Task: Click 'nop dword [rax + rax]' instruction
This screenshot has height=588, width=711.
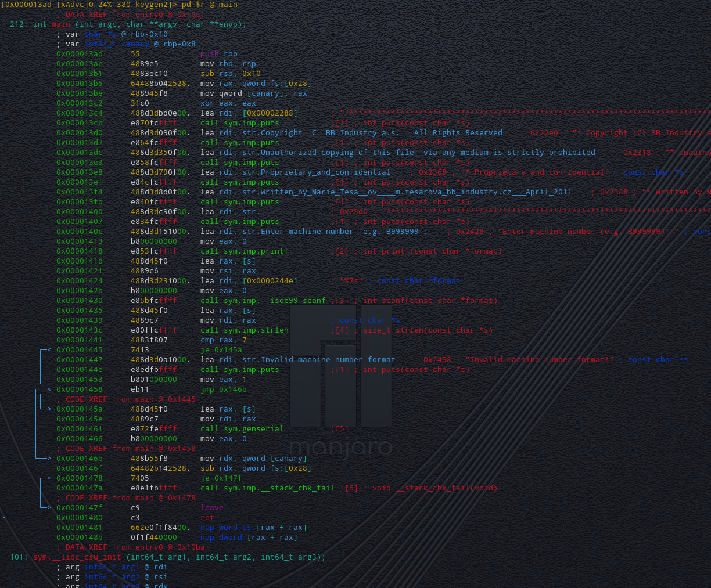Action: click(249, 538)
